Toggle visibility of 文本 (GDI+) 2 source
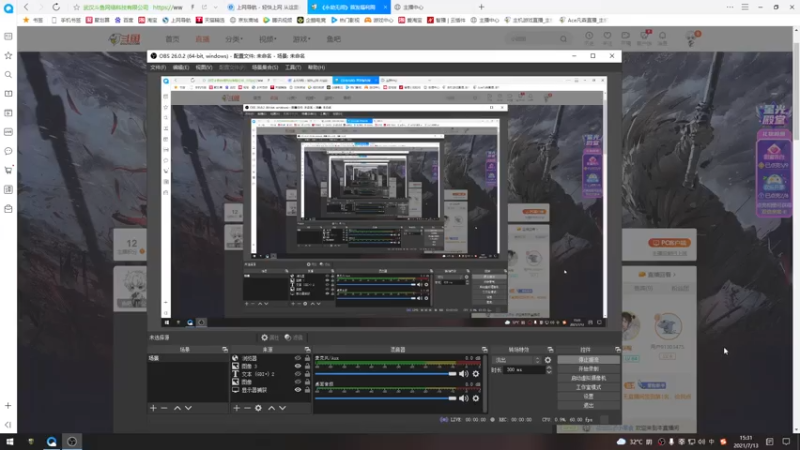 [297, 374]
